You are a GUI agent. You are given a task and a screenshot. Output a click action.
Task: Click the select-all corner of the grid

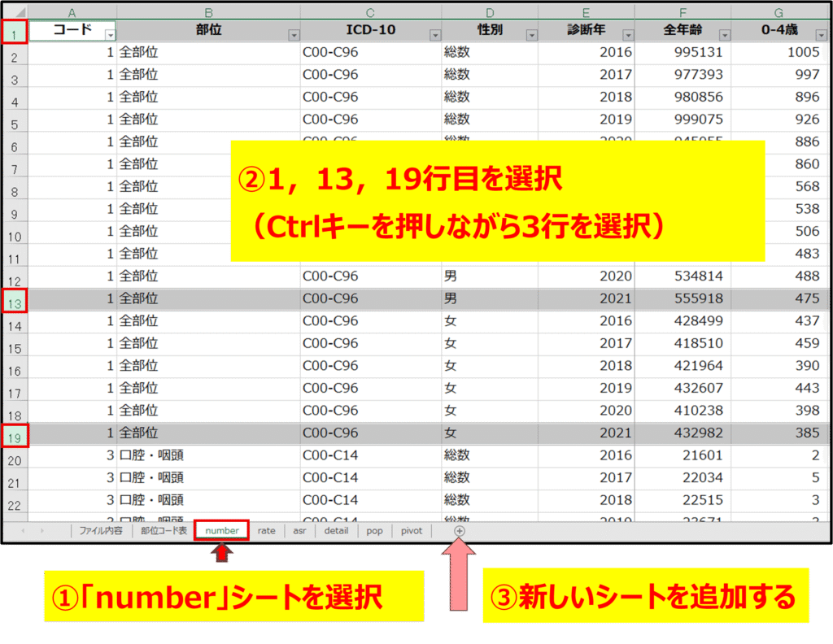(x=15, y=11)
